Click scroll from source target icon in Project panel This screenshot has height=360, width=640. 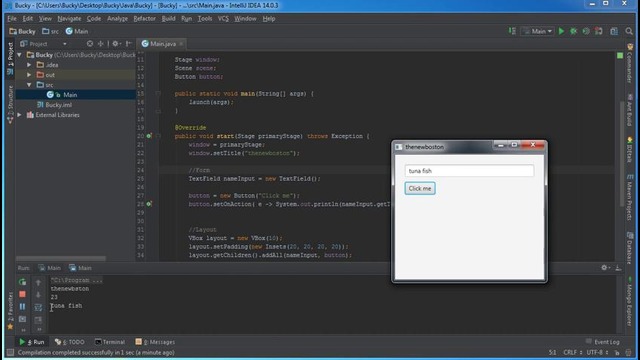pyautogui.click(x=90, y=43)
